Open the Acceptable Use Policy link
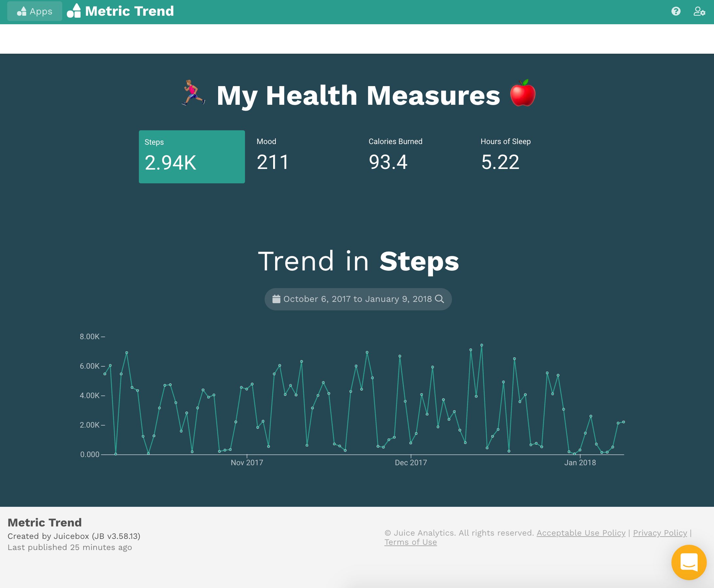714x588 pixels. [580, 533]
